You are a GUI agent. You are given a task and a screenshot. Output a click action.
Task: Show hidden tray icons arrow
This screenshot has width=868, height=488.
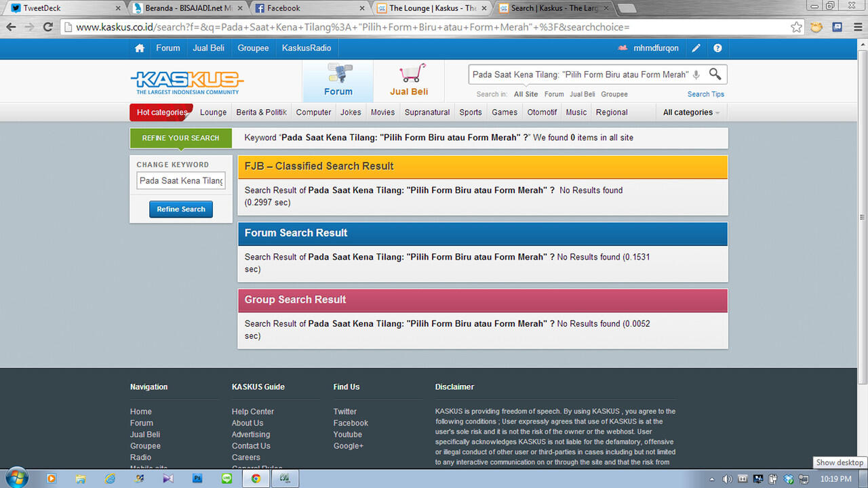pos(712,479)
